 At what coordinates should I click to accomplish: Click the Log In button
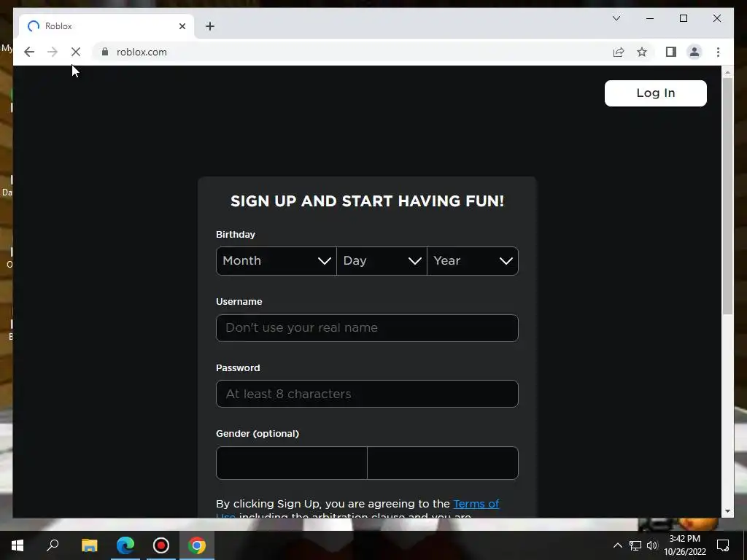(x=656, y=93)
